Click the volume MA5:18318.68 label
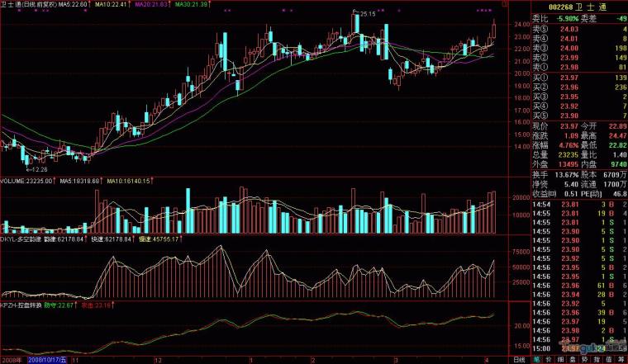 click(79, 182)
